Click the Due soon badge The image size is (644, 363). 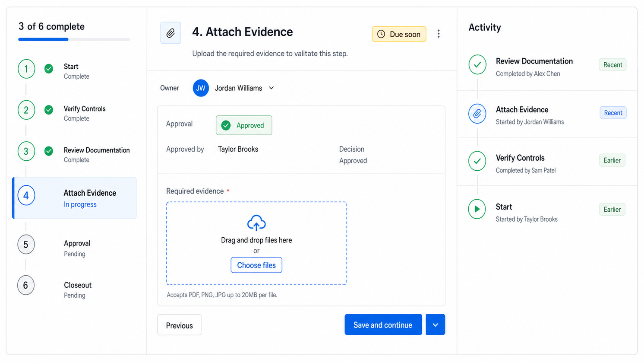399,34
